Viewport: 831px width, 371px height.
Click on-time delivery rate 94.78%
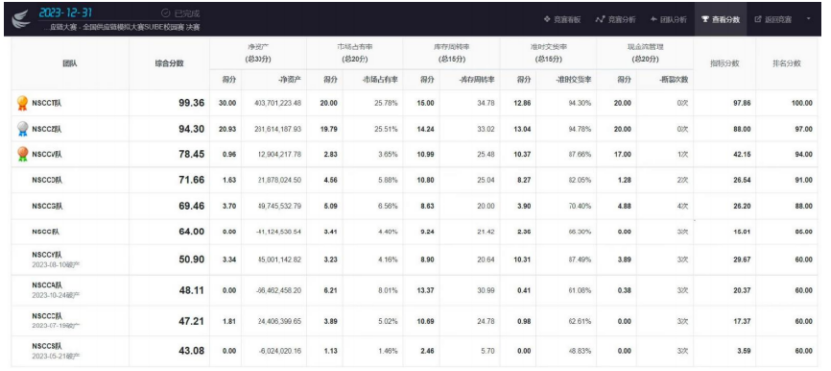click(580, 129)
